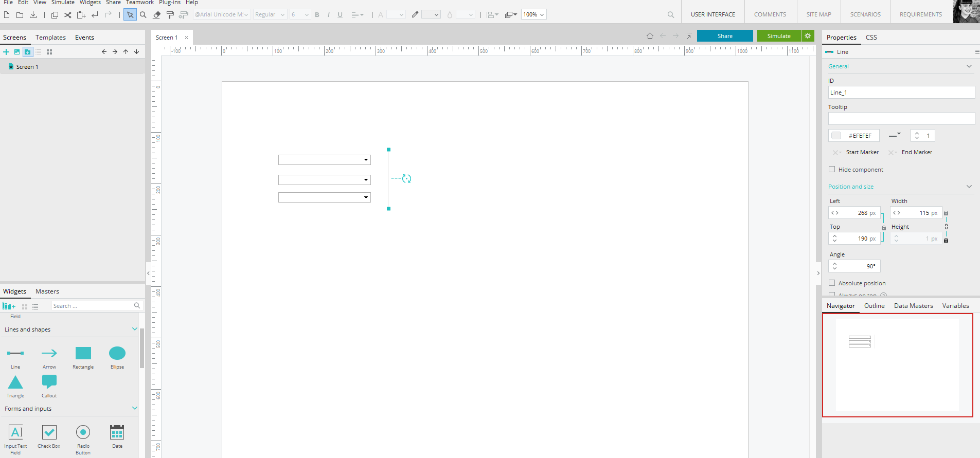Open simulation settings gear icon
The width and height of the screenshot is (980, 458).
click(x=808, y=36)
